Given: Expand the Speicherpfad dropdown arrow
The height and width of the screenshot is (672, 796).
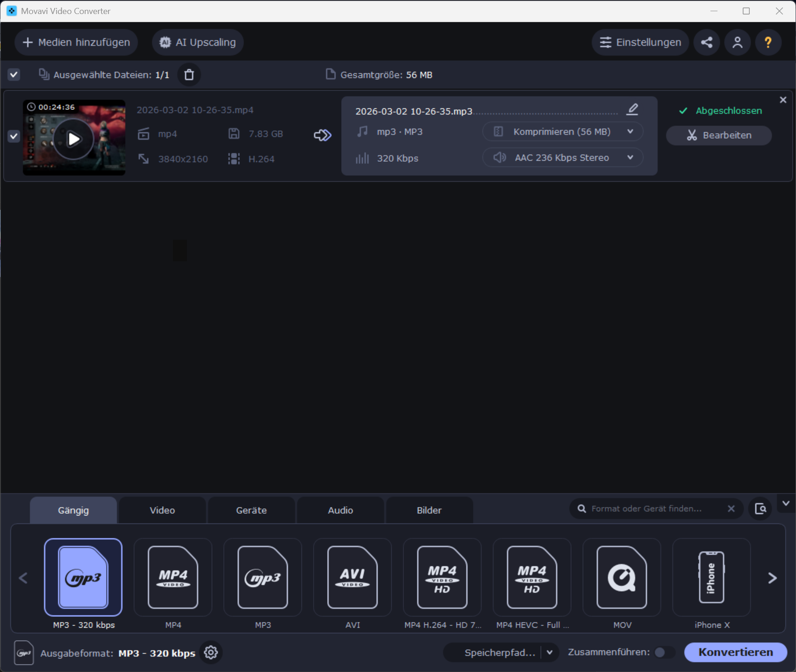Looking at the screenshot, I should (550, 652).
